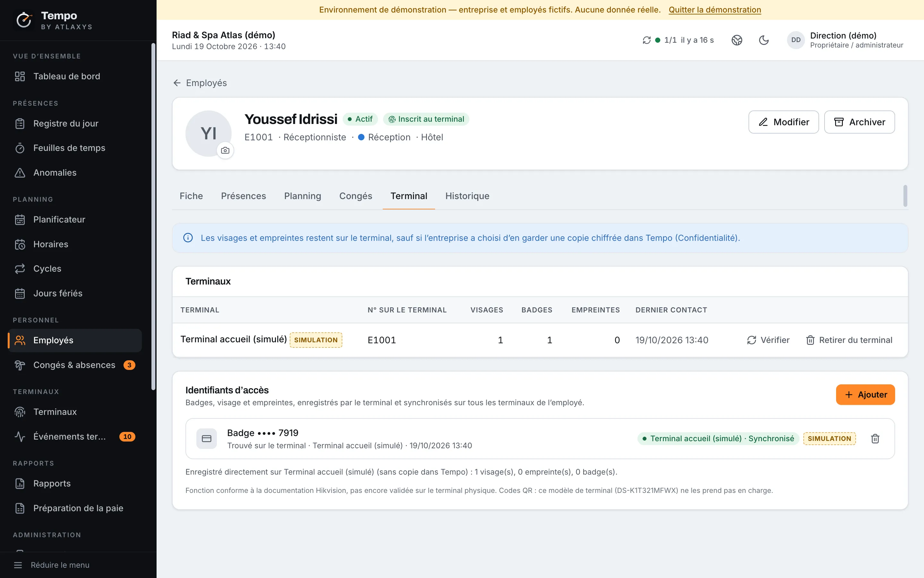This screenshot has height=578, width=924.
Task: Open the Cycles page
Action: [74, 269]
